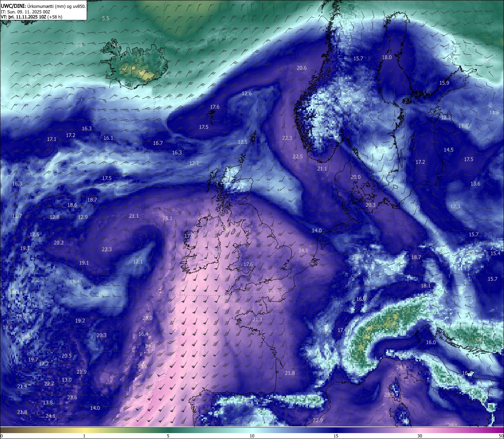Screen dimensions: 504x439
Task: Select the 21.5 value on the map
Action: tap(22, 387)
